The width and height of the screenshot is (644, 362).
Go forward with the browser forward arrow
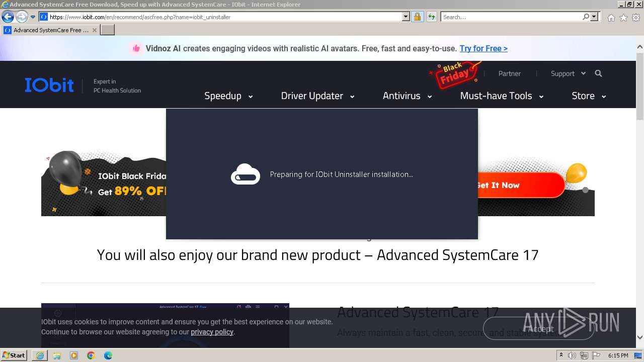tap(22, 17)
